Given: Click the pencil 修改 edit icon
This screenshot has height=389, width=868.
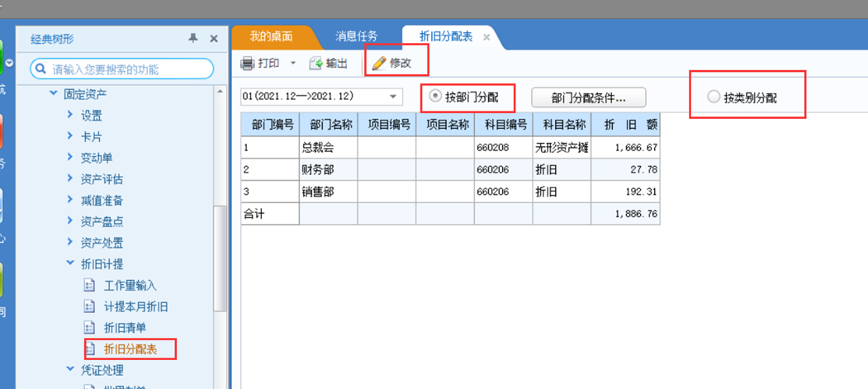Looking at the screenshot, I should 379,64.
